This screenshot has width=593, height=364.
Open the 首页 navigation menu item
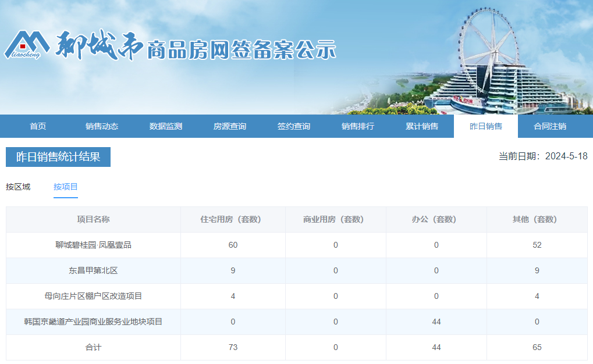[38, 126]
